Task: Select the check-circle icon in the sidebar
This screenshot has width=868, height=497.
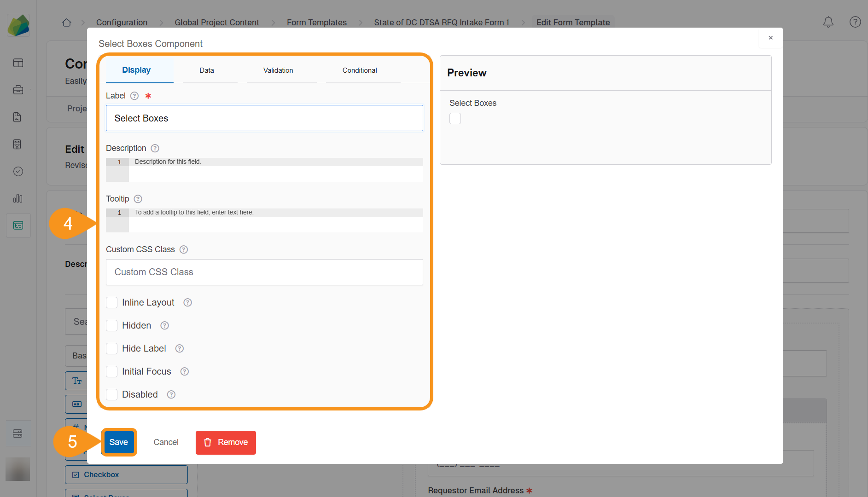Action: (18, 171)
